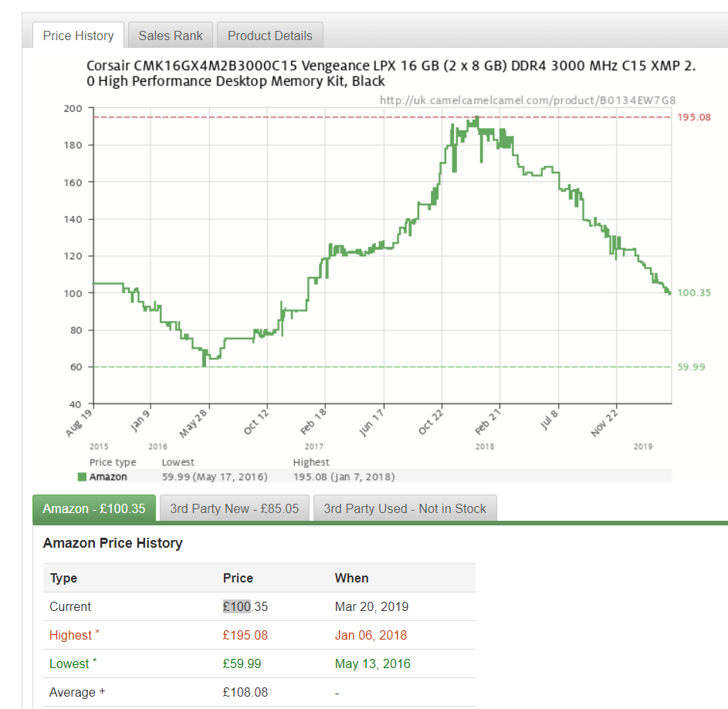Switch to the Sales Rank tab
728x709 pixels.
tap(171, 35)
